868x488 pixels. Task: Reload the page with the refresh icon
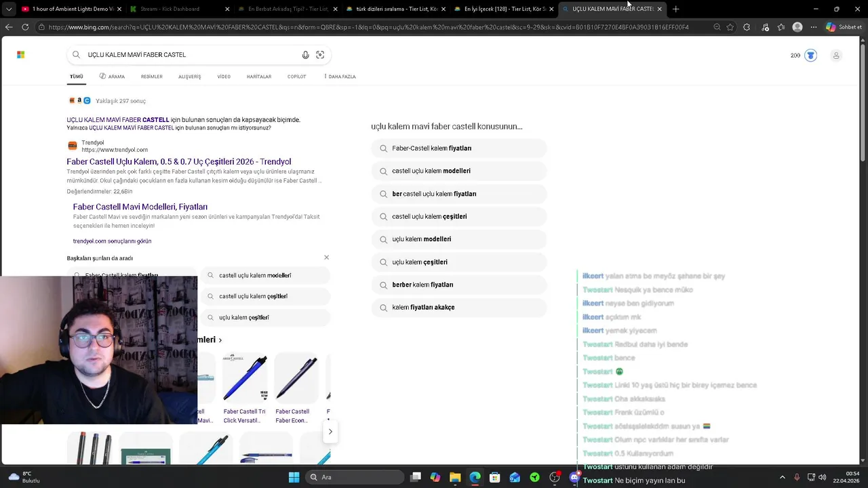coord(25,27)
